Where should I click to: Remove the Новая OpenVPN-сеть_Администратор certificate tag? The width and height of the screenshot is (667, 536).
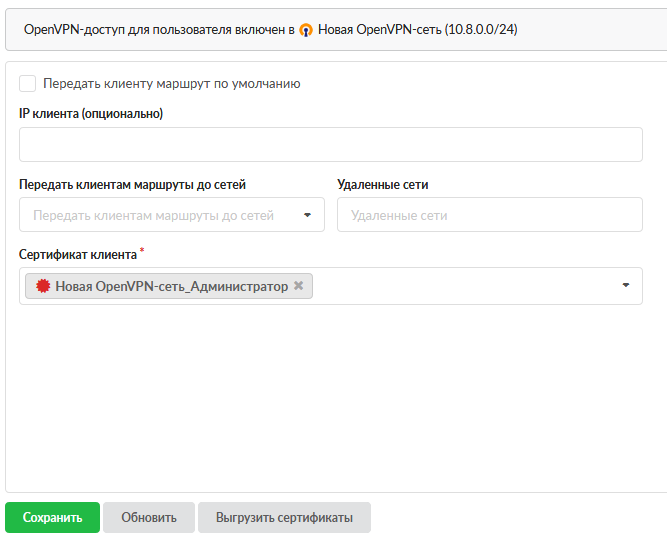[299, 286]
